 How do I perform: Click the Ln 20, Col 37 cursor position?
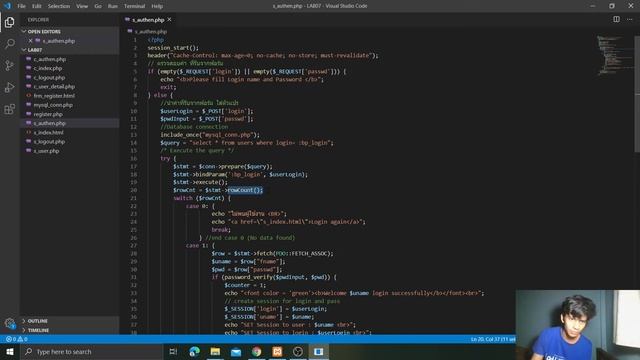coord(493,339)
